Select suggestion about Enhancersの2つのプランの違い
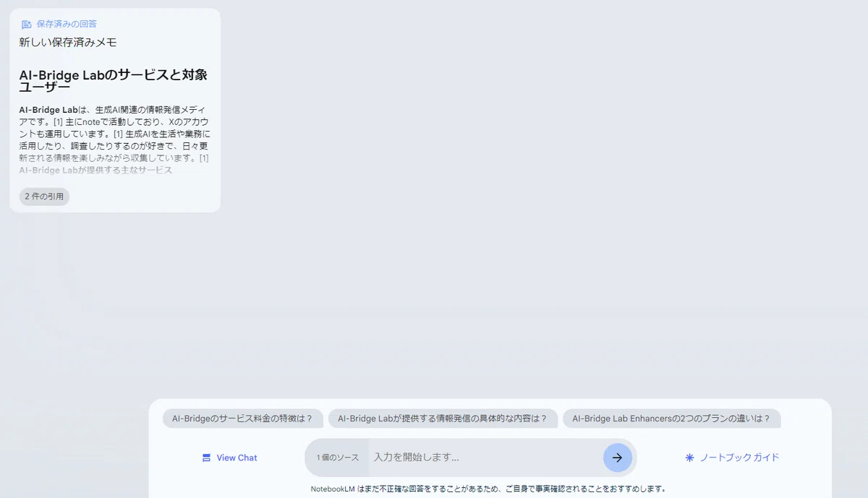The width and height of the screenshot is (868, 498). pos(671,418)
